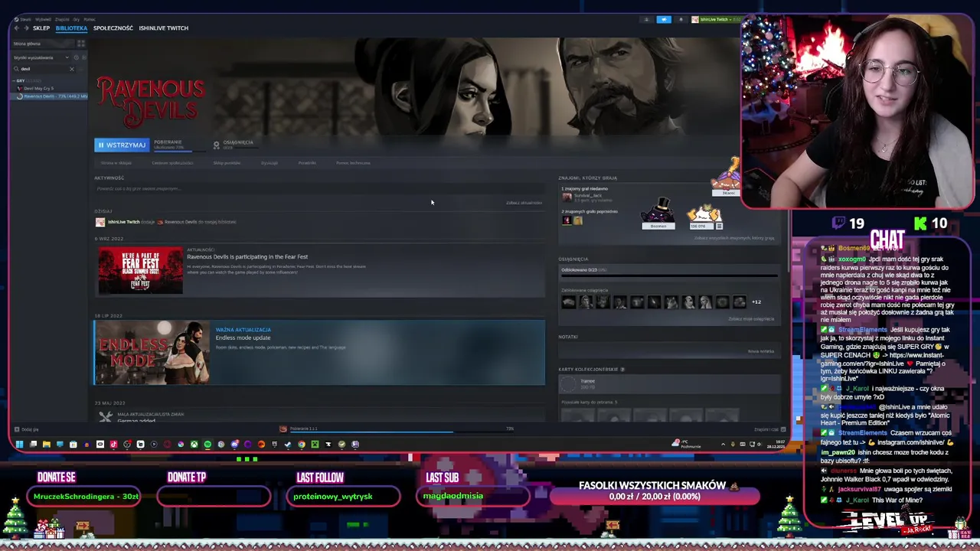Screen dimensions: 980x551
Task: Open the Dyskusje link
Action: tap(269, 163)
